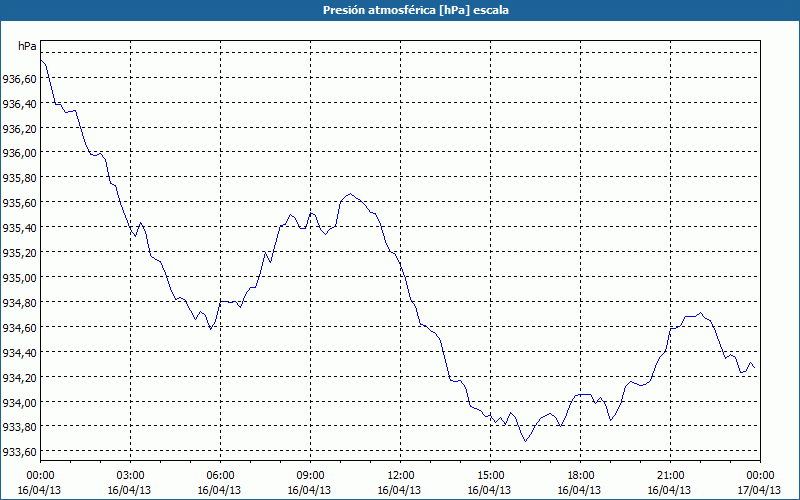This screenshot has height=500, width=800.
Task: Choose the 21:00 time label
Action: coord(670,476)
